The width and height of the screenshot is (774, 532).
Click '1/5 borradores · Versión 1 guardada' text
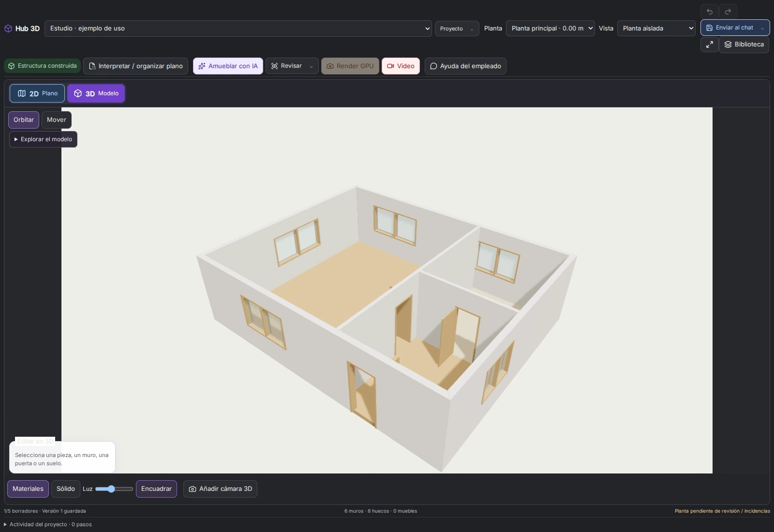click(x=45, y=511)
